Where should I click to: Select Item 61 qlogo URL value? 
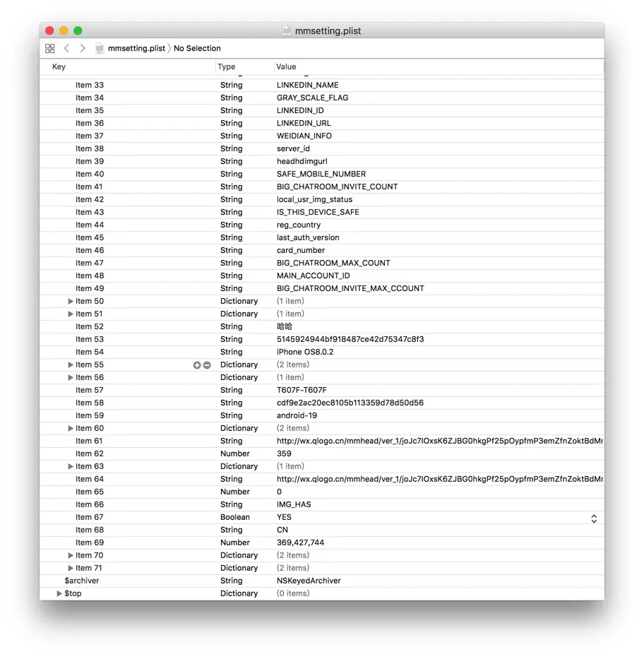pos(440,441)
